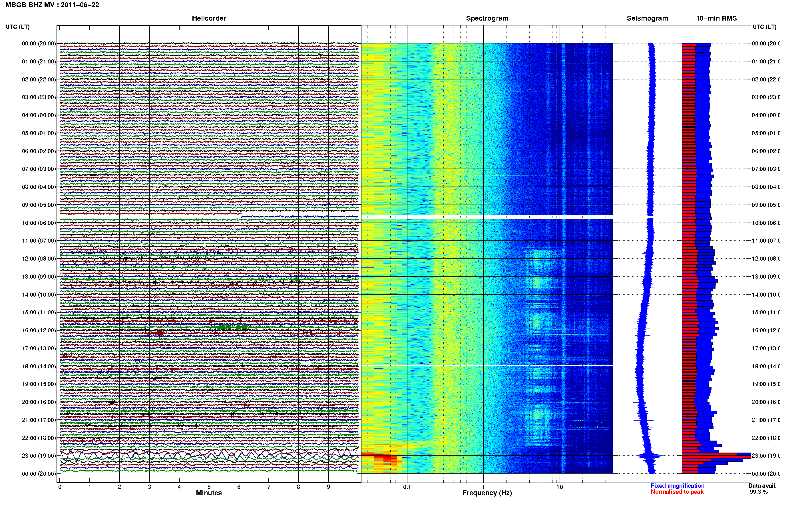Click the 0.1 frequency tick label

[407, 487]
